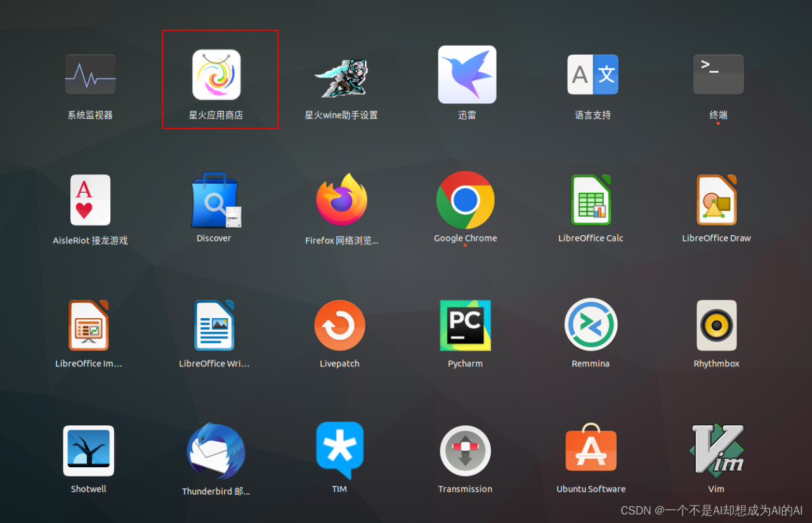Image resolution: width=812 pixels, height=523 pixels.
Task: Launch the Transmission torrent client
Action: (x=466, y=451)
